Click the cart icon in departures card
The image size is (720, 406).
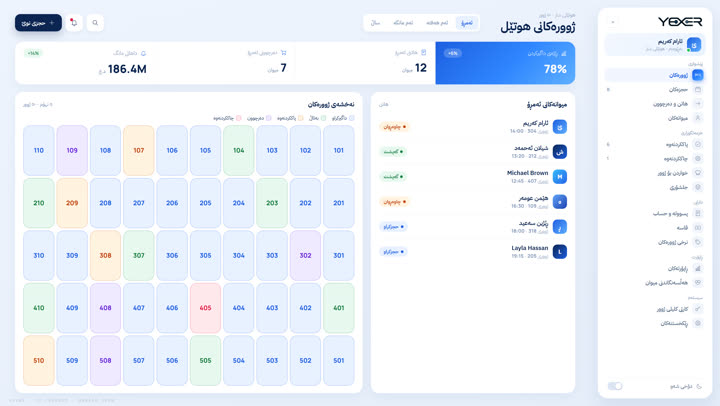coord(283,53)
